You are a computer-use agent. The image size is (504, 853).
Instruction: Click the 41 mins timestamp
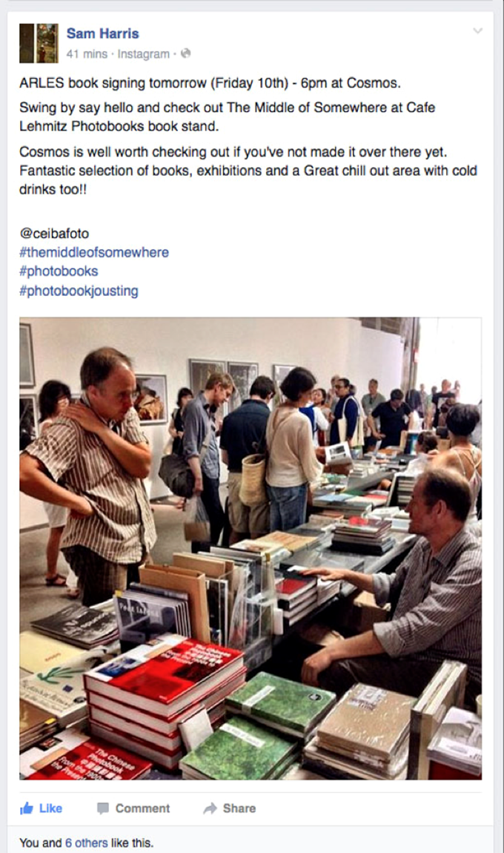point(87,54)
